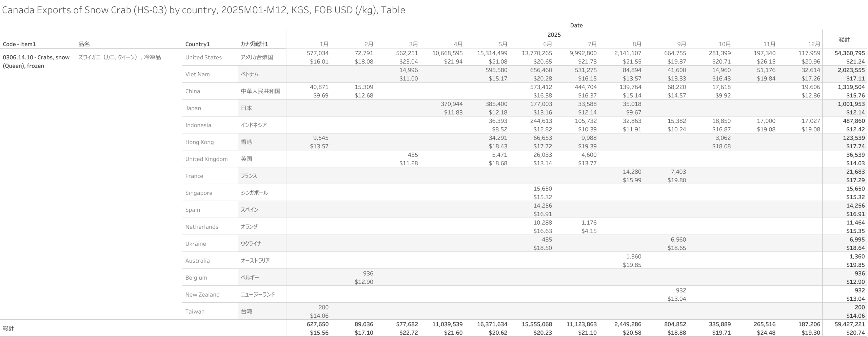Select the 12月 month column header
Viewport: 868px width, 337px height.
pos(814,44)
